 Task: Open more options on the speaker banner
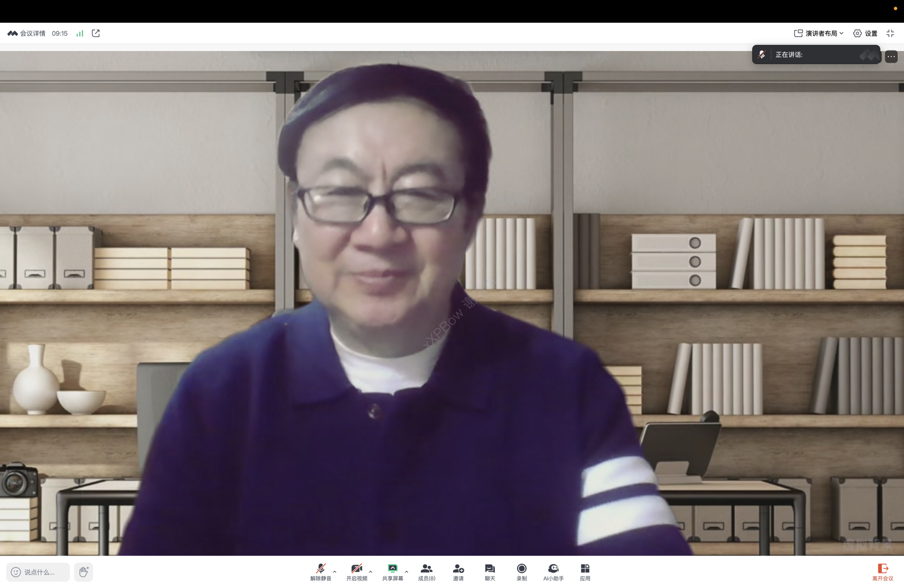coord(891,56)
